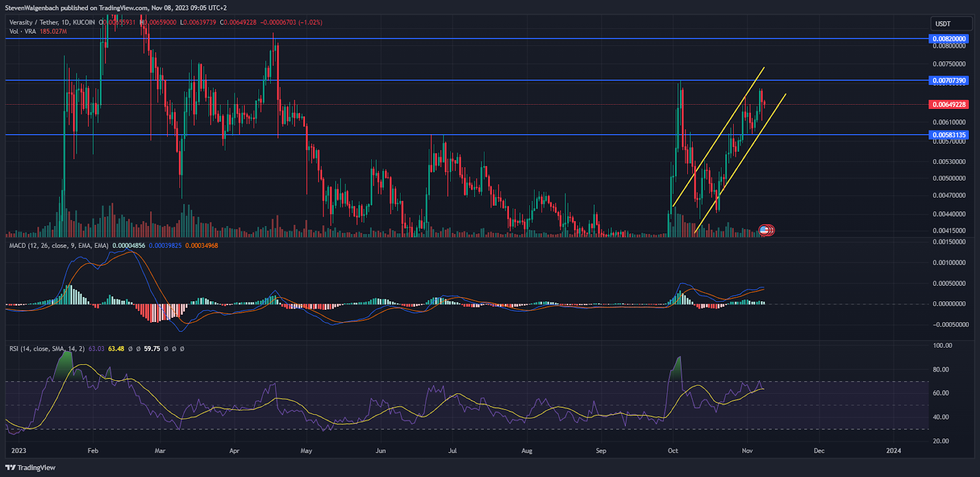This screenshot has width=980, height=477.
Task: Click 0.00500000 on the price scale
Action: [x=949, y=178]
